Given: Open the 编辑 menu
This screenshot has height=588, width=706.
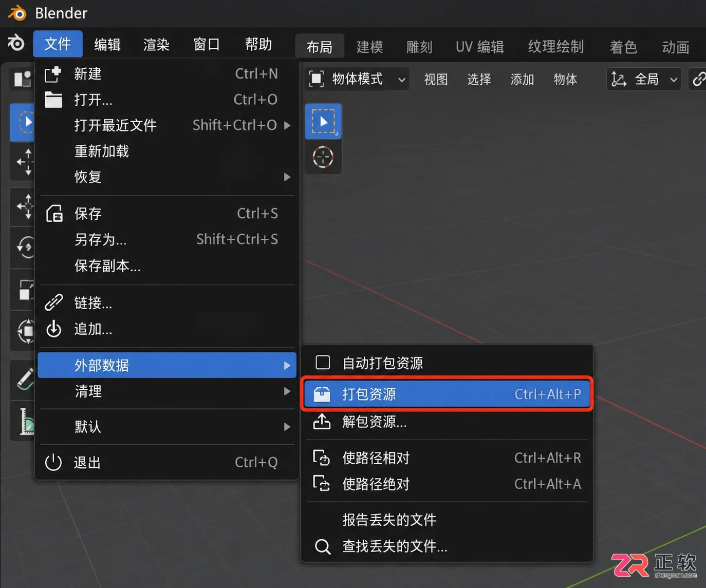Looking at the screenshot, I should tap(107, 45).
